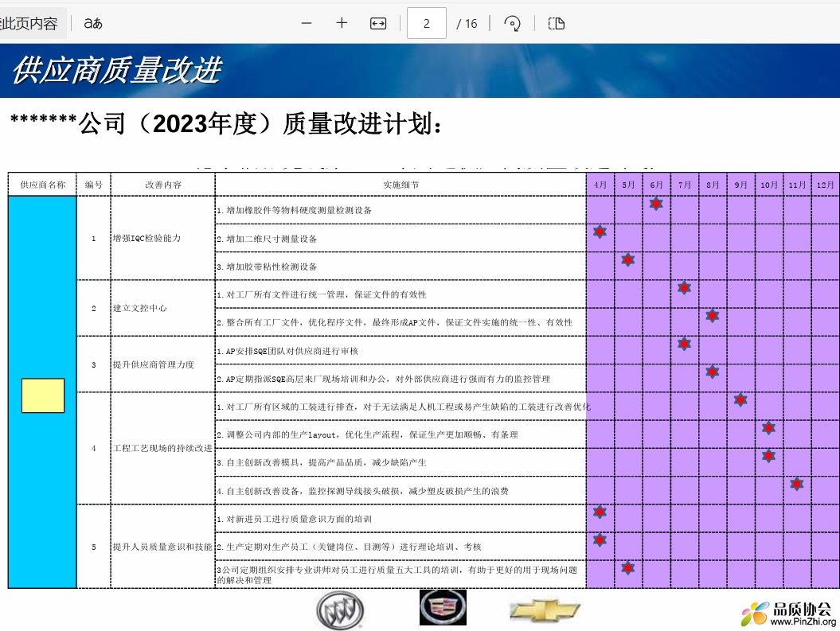Click the row 增加二维尺寸测量设备
Screen dimensions: 840x631
pos(400,239)
